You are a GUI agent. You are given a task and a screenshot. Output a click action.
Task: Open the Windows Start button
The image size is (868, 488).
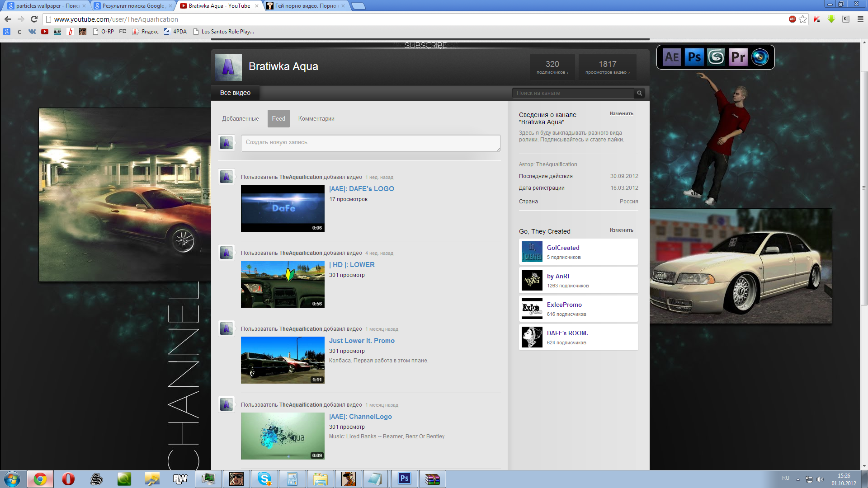[12, 479]
